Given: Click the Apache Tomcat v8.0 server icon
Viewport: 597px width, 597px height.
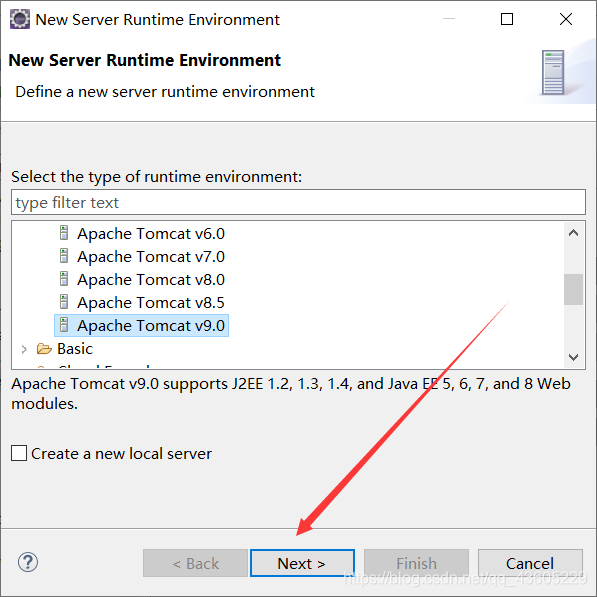Looking at the screenshot, I should pos(64,279).
